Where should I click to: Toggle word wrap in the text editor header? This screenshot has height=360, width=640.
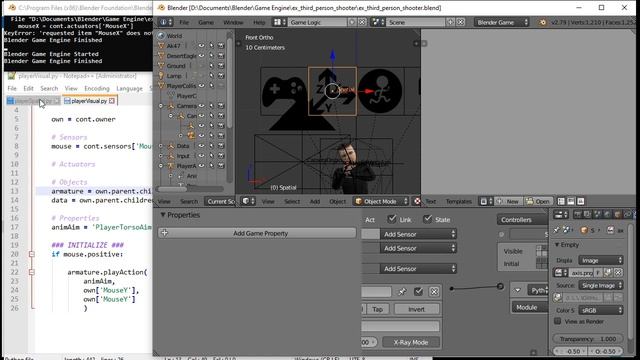[571, 201]
